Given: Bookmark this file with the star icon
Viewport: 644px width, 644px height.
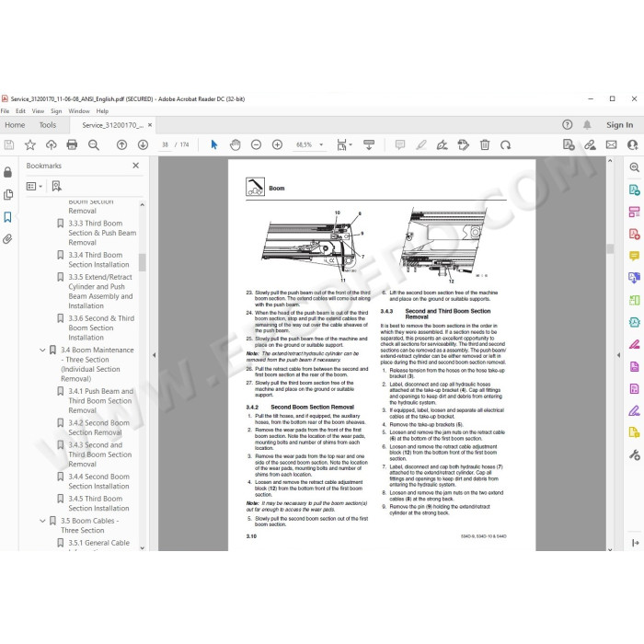Looking at the screenshot, I should pyautogui.click(x=30, y=145).
